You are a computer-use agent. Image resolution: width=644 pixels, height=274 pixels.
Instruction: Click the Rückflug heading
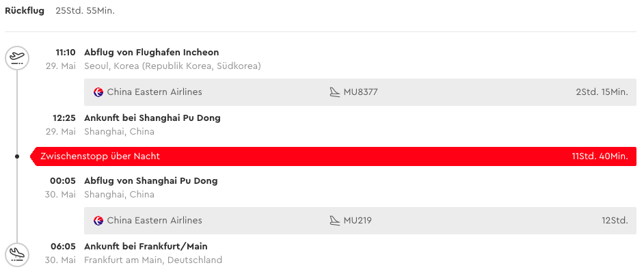click(x=25, y=11)
